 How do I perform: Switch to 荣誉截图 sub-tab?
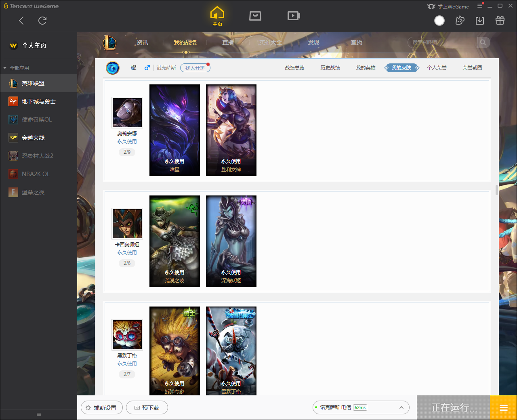point(472,68)
